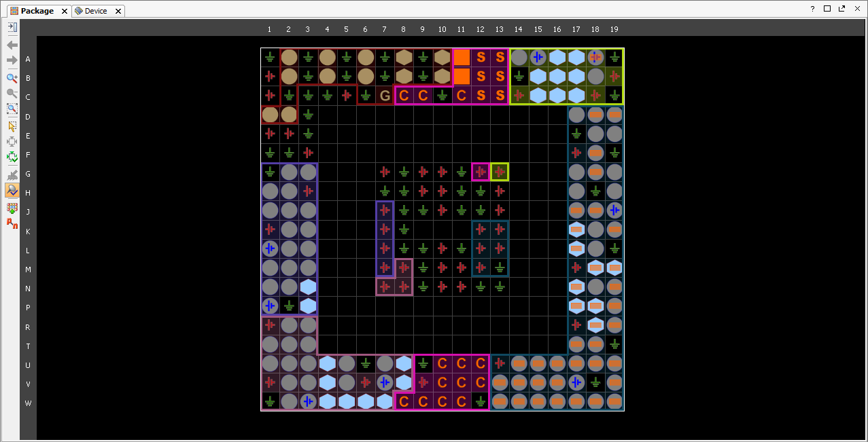This screenshot has height=442, width=868.
Task: Select the S pin at A12
Action: click(x=481, y=58)
